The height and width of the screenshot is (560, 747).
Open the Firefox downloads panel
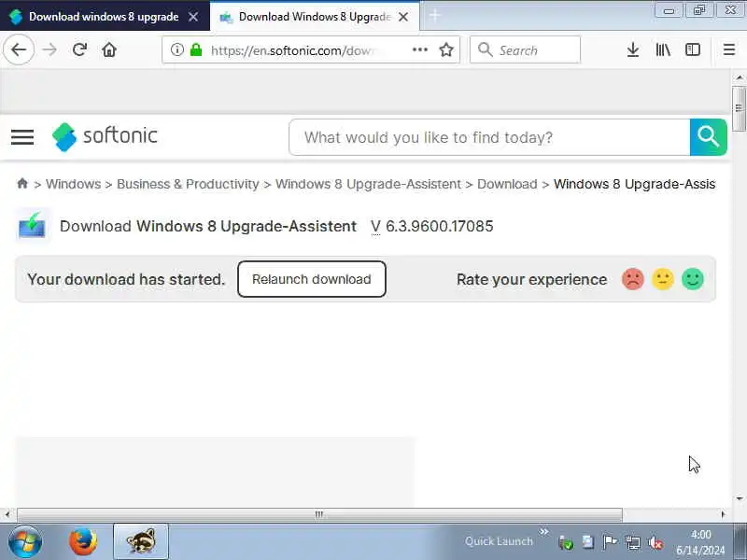(x=633, y=49)
